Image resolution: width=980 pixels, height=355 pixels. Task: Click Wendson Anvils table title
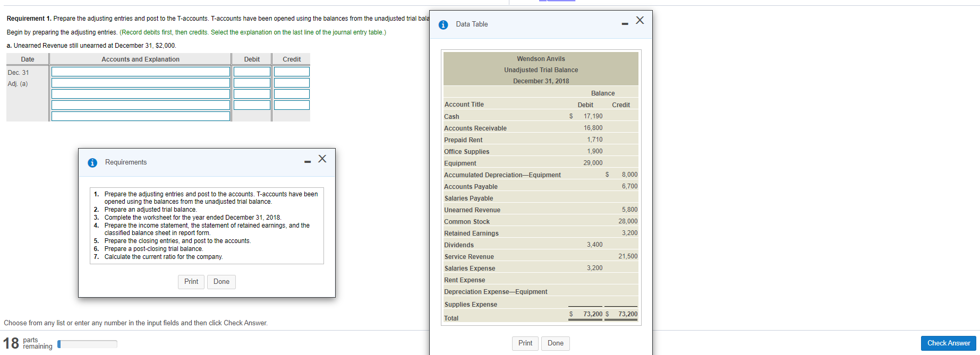(x=541, y=59)
